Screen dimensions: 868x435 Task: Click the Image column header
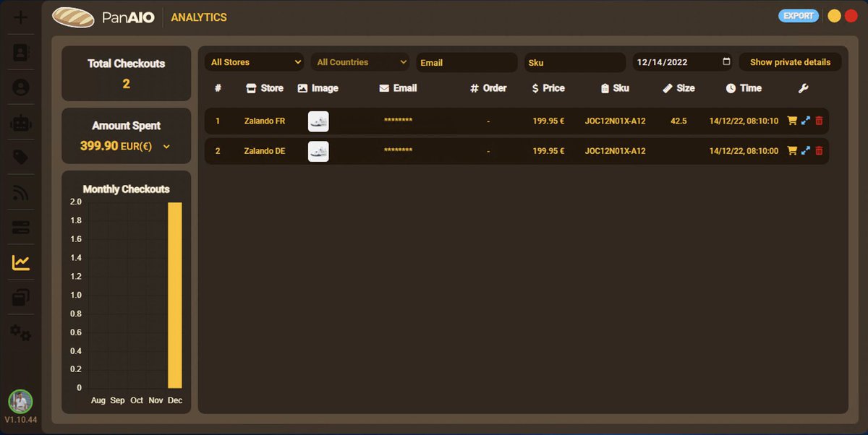(318, 88)
